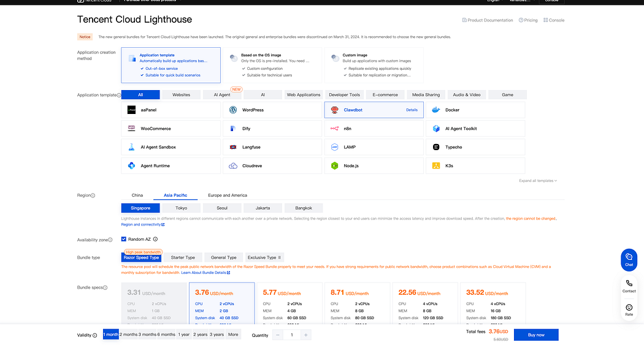Click the LAMP template icon
The height and width of the screenshot is (345, 644).
[x=334, y=147]
